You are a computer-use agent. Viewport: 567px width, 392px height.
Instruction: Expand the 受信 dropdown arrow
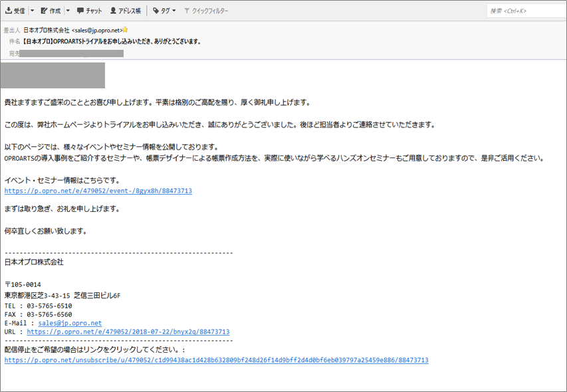pos(32,11)
